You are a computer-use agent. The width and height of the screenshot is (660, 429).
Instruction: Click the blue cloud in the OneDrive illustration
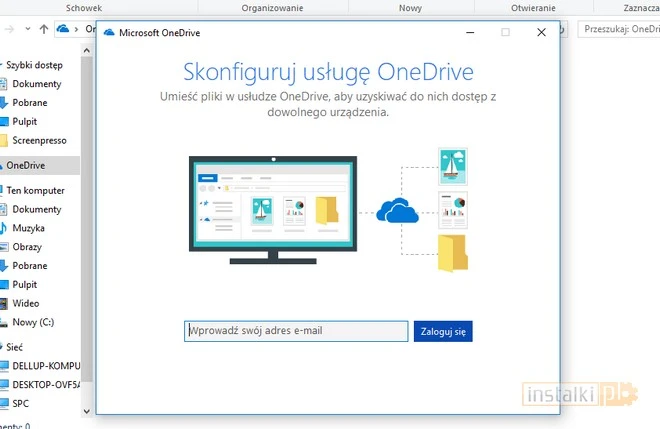point(396,212)
